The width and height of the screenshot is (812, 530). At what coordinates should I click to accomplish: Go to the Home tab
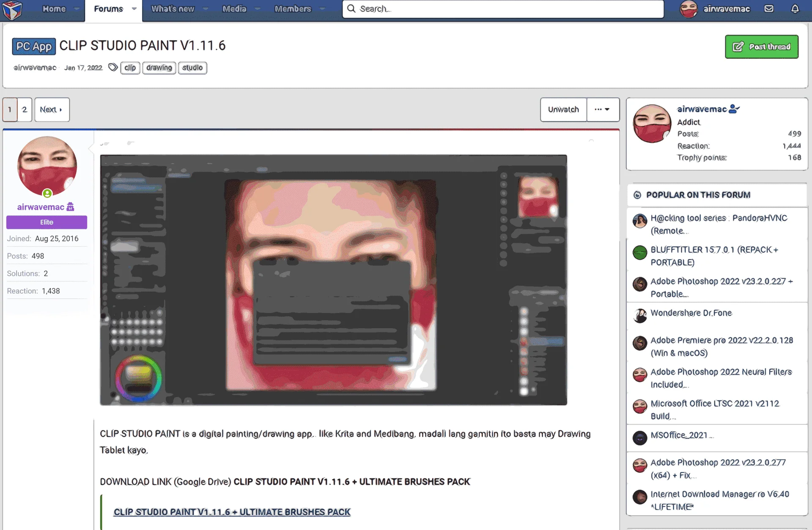click(54, 9)
